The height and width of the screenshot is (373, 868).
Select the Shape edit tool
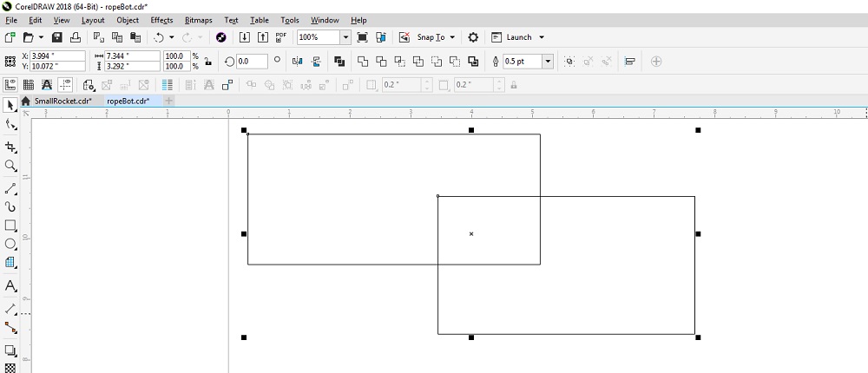[x=10, y=125]
